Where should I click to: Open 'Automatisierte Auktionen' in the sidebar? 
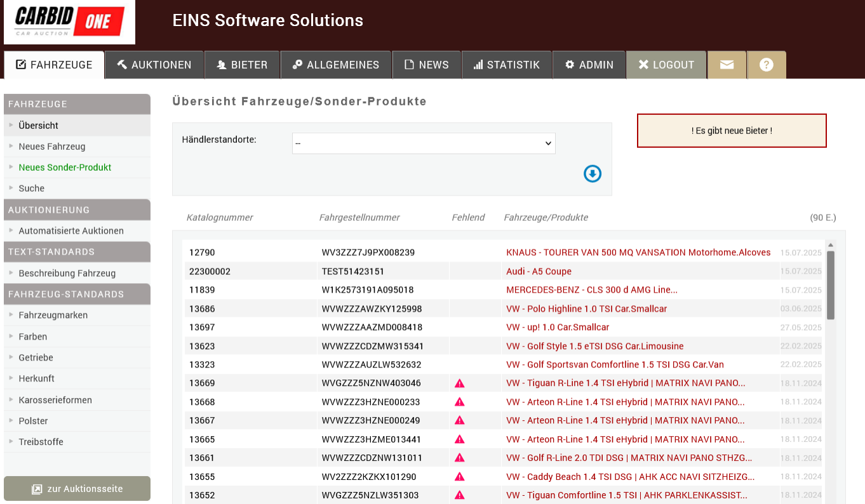click(x=71, y=231)
